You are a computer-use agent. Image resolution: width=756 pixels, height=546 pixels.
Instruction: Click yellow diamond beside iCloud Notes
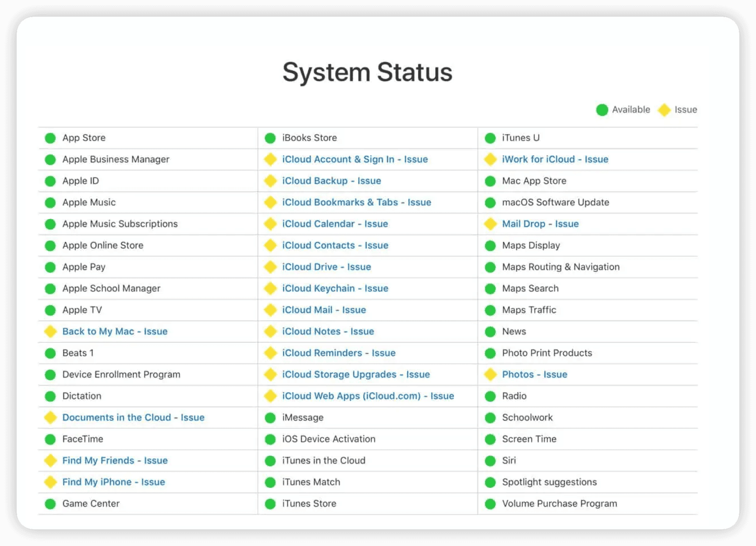270,331
